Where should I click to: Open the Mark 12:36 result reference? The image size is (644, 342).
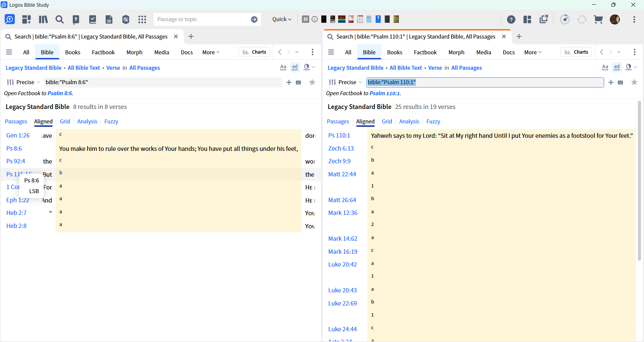click(343, 213)
